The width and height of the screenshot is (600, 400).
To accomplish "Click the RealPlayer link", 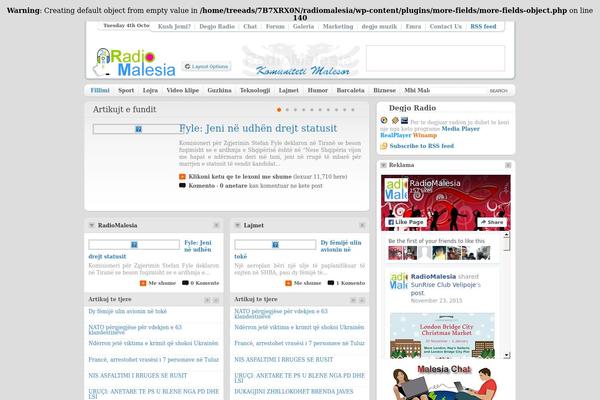I will (x=396, y=135).
